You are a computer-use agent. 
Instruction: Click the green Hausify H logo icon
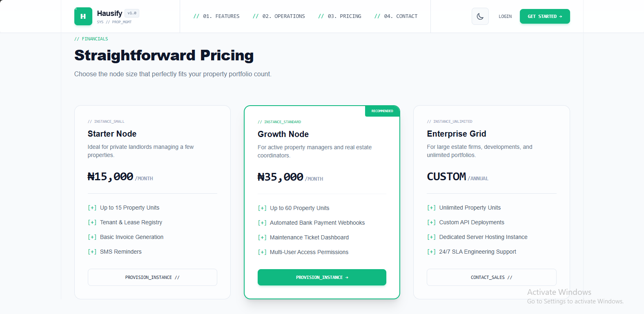pos(83,16)
